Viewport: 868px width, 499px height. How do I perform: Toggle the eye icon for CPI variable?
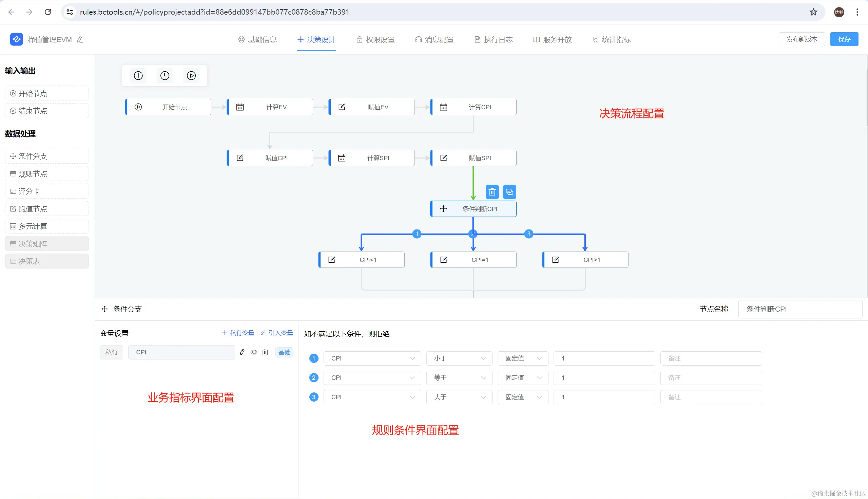[254, 352]
